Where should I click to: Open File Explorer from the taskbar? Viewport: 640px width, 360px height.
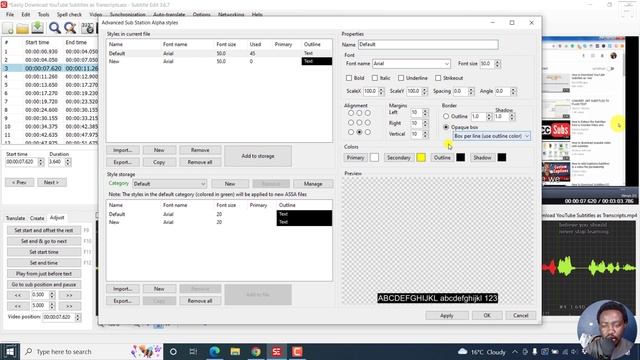pyautogui.click(x=235, y=351)
